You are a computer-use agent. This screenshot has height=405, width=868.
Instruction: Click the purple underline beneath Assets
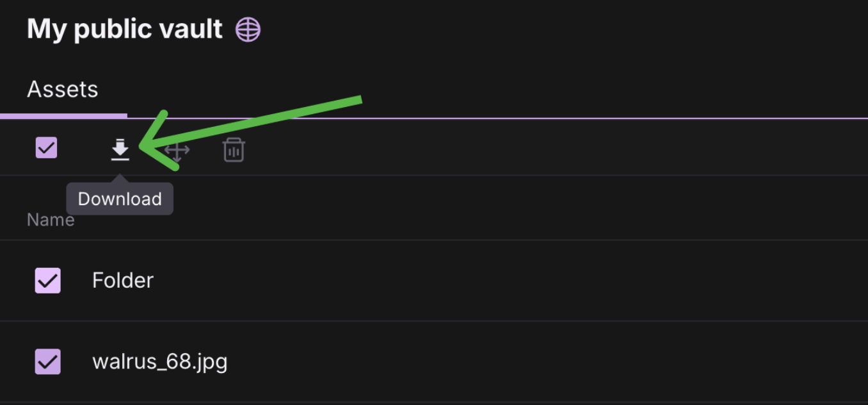(x=64, y=116)
